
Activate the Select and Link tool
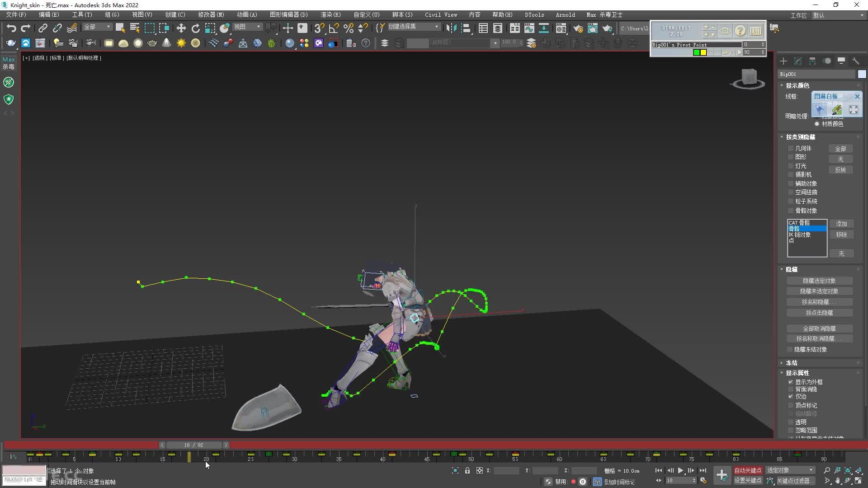[x=42, y=28]
